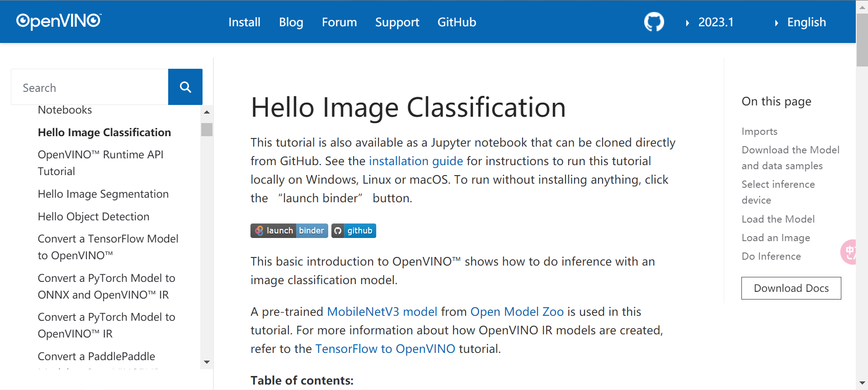Click the OpenVINO logo

pyautogui.click(x=59, y=21)
